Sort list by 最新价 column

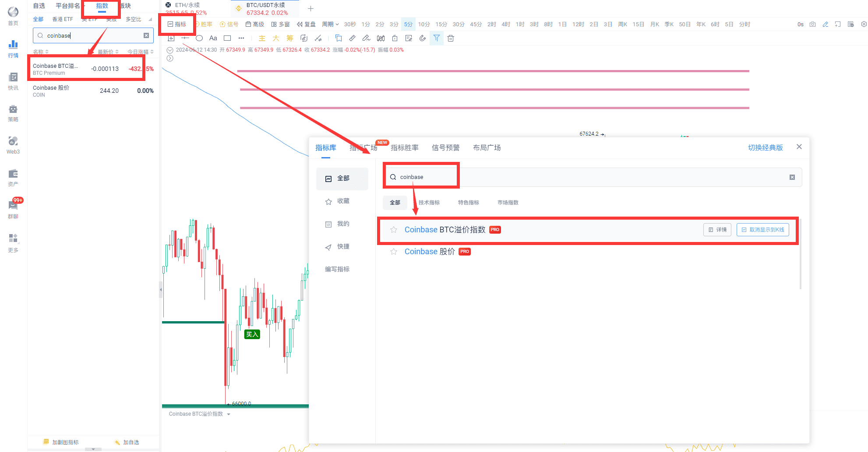click(x=108, y=52)
